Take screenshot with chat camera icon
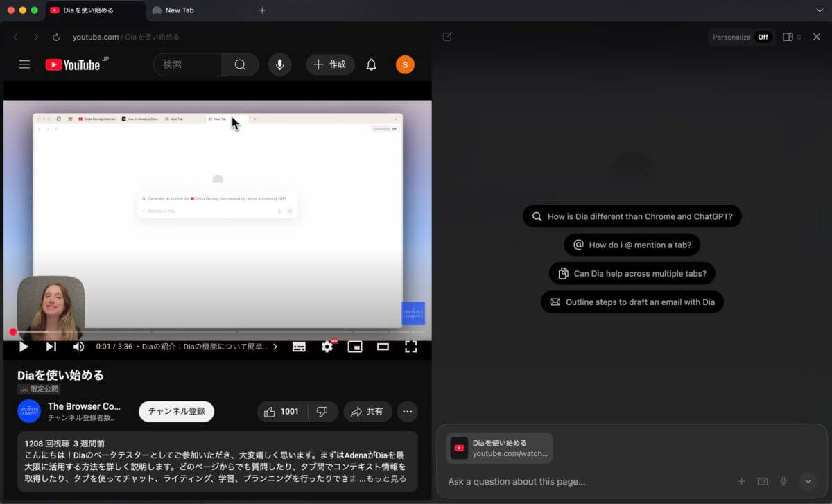The width and height of the screenshot is (832, 504). [763, 481]
